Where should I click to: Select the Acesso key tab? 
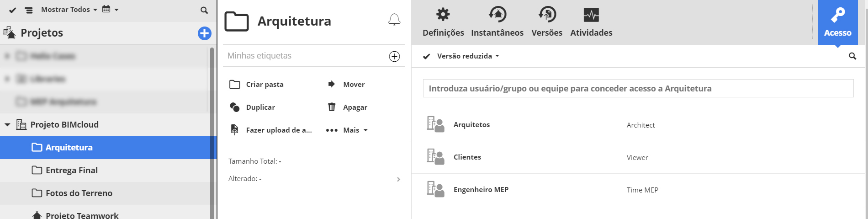click(837, 22)
